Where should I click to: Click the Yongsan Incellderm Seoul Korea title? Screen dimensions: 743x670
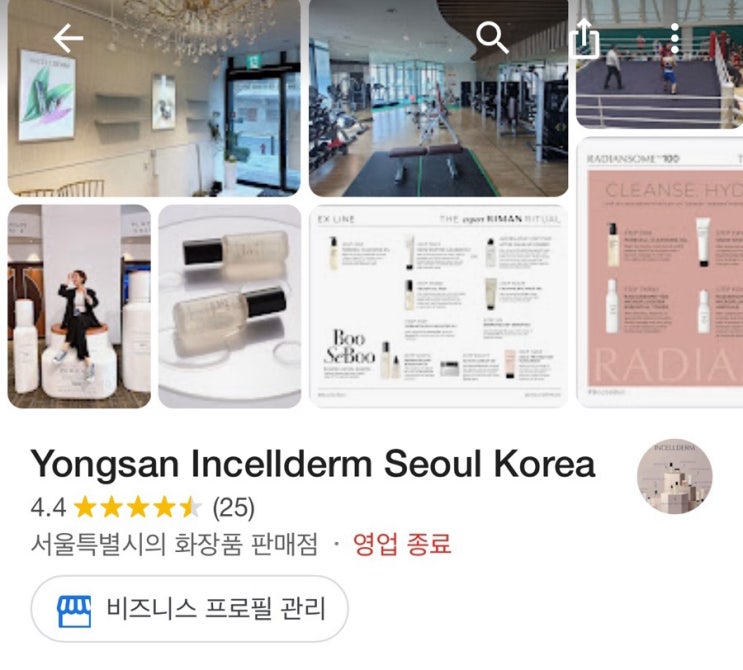pyautogui.click(x=313, y=463)
